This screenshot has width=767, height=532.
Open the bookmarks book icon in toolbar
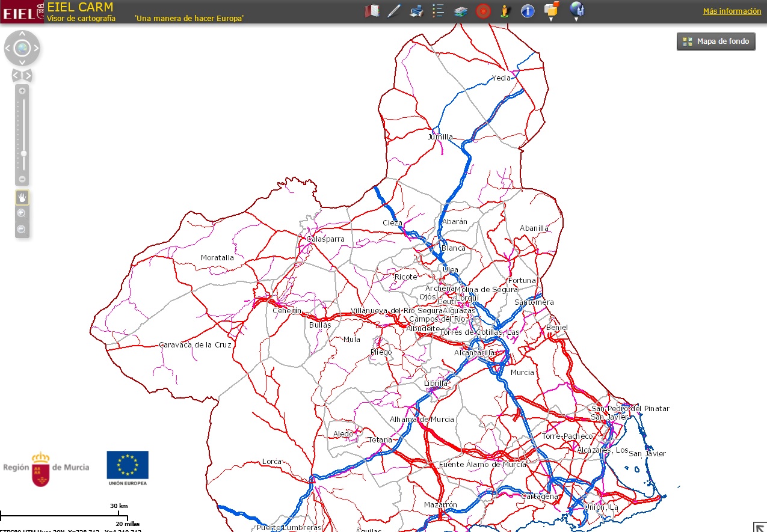[x=373, y=11]
